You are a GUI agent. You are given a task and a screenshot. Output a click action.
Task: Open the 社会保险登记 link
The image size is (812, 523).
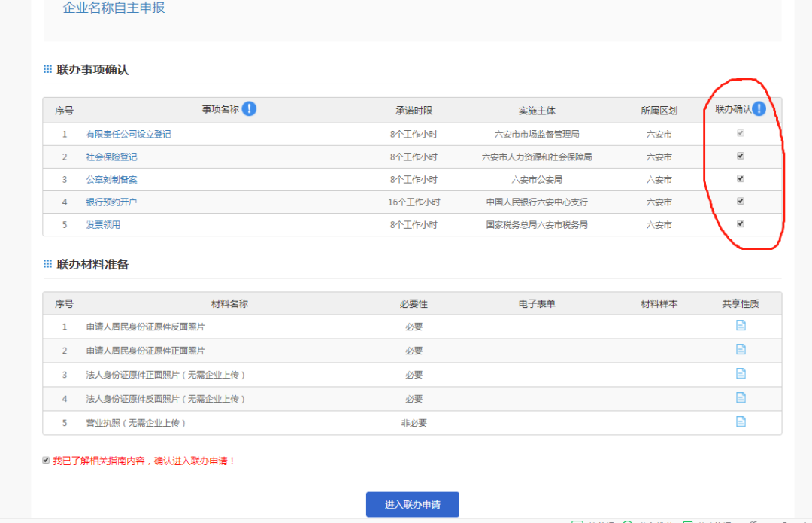click(111, 157)
